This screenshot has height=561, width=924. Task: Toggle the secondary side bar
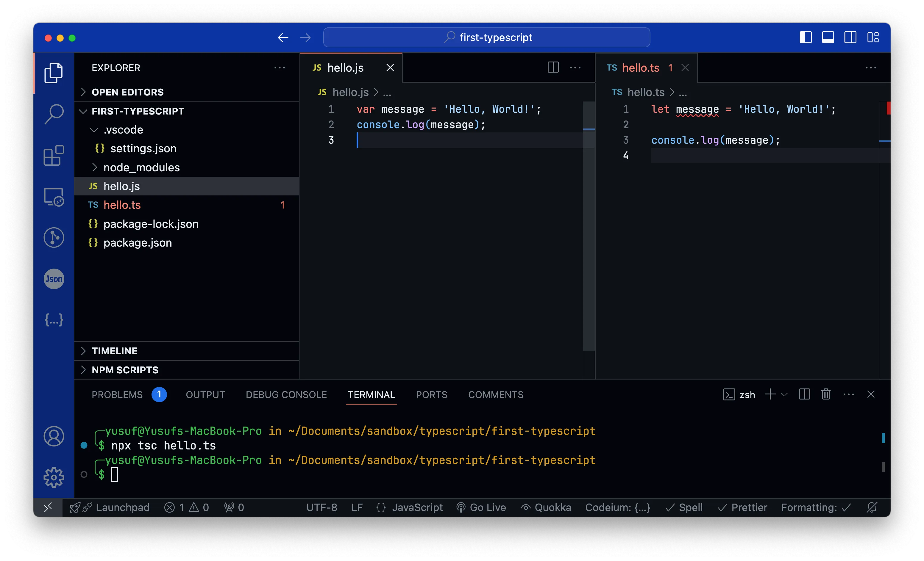coord(850,37)
